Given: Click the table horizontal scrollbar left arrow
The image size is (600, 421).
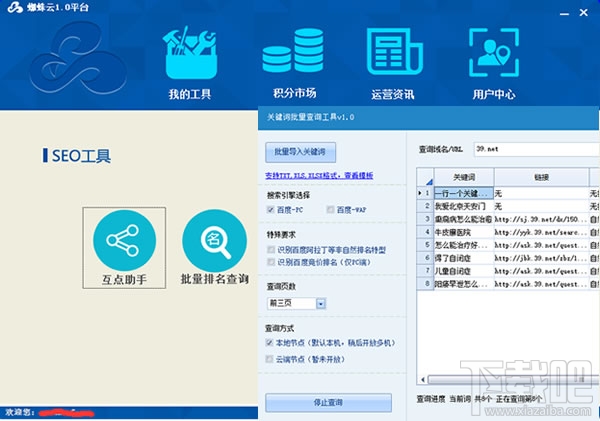Looking at the screenshot, I should [423, 380].
